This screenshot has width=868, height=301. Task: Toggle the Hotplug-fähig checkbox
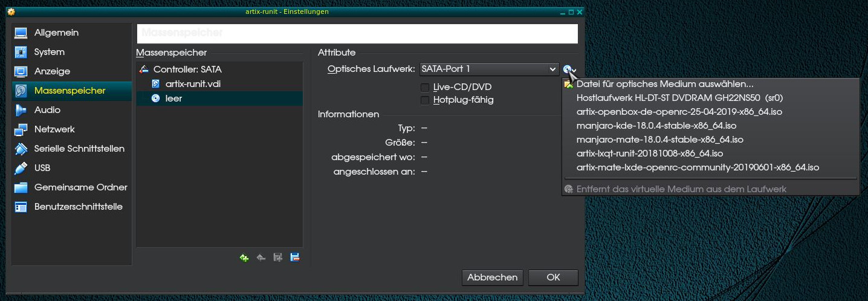425,100
